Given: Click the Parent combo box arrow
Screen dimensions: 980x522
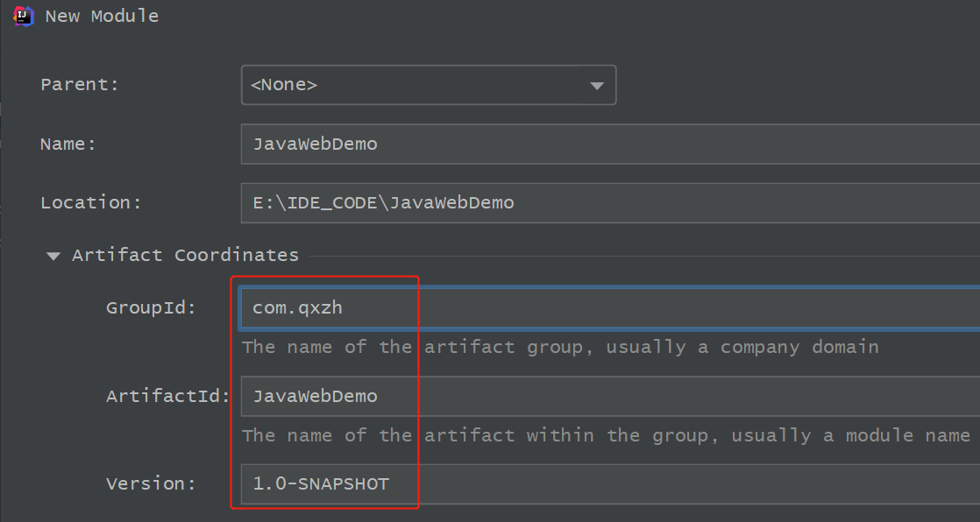Looking at the screenshot, I should pyautogui.click(x=597, y=86).
